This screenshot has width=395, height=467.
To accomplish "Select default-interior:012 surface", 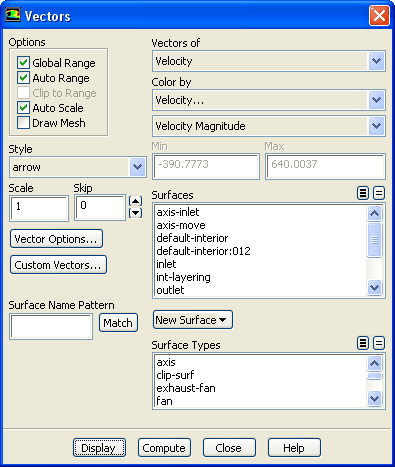I will [261, 251].
